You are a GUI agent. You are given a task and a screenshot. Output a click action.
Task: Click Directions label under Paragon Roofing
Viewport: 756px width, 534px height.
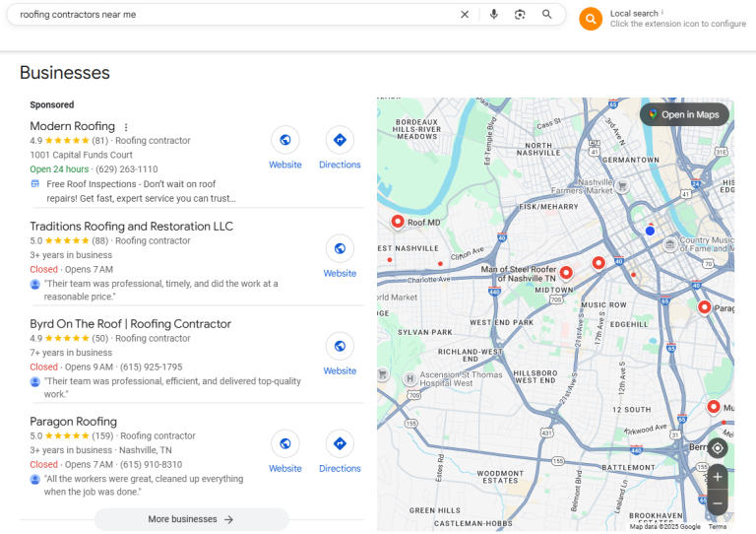pos(340,468)
